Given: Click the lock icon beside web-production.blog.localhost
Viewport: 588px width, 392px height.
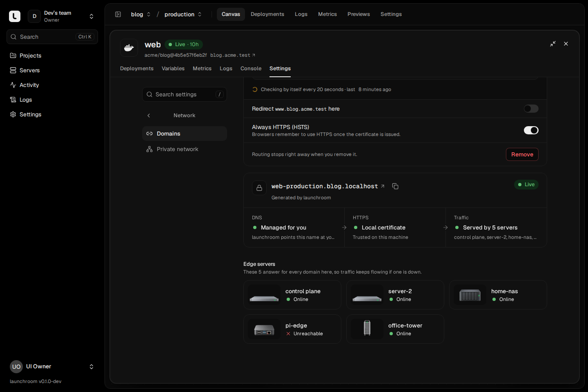Looking at the screenshot, I should tap(259, 188).
